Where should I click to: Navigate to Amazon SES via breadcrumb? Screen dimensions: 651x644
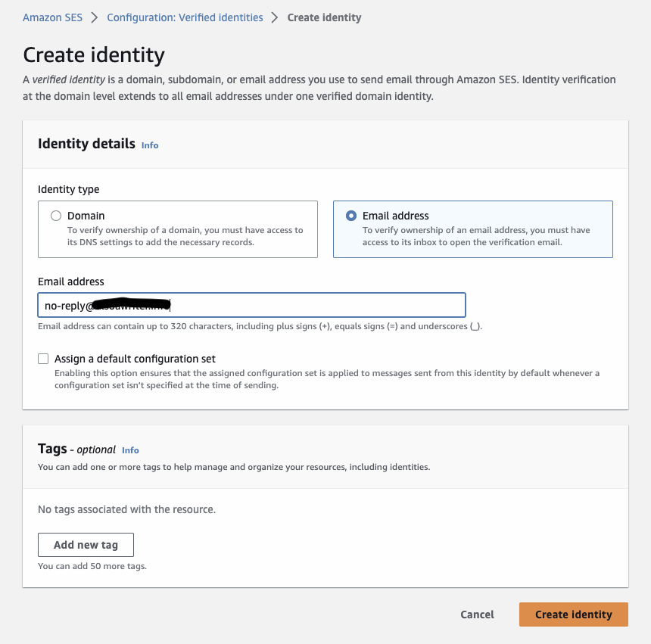coord(52,17)
